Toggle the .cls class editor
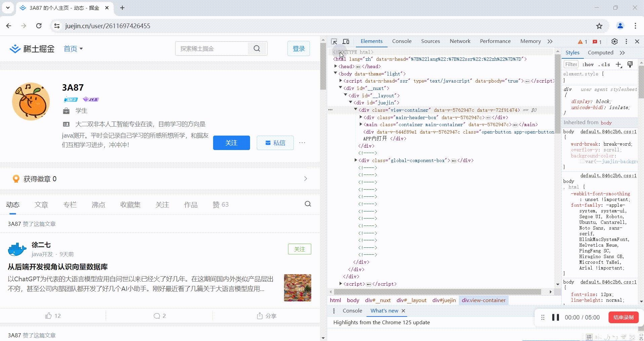The height and width of the screenshot is (341, 644). pyautogui.click(x=604, y=64)
